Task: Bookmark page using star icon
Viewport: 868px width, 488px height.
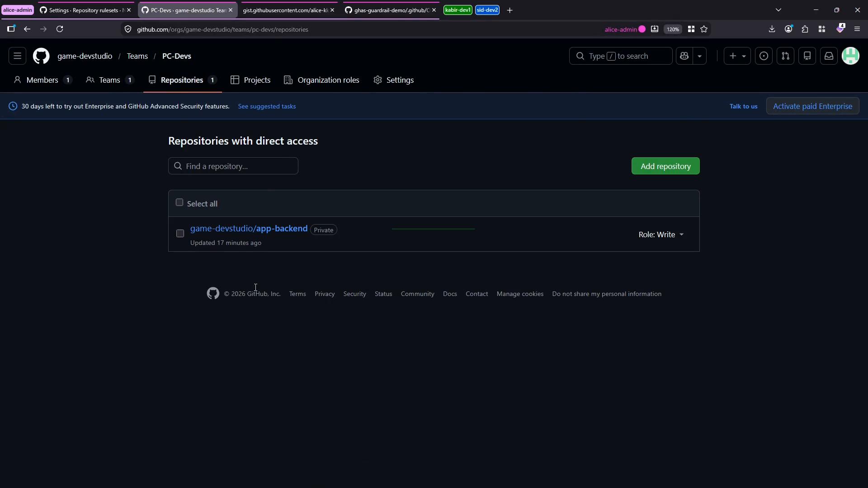Action: pos(704,29)
